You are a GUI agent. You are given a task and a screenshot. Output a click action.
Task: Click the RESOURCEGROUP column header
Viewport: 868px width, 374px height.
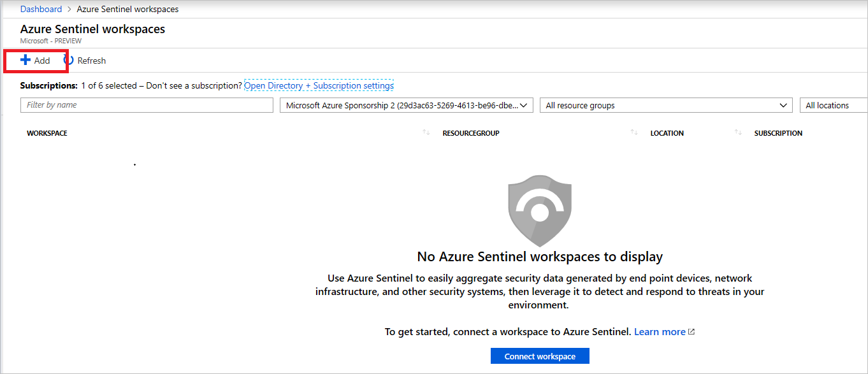(471, 133)
